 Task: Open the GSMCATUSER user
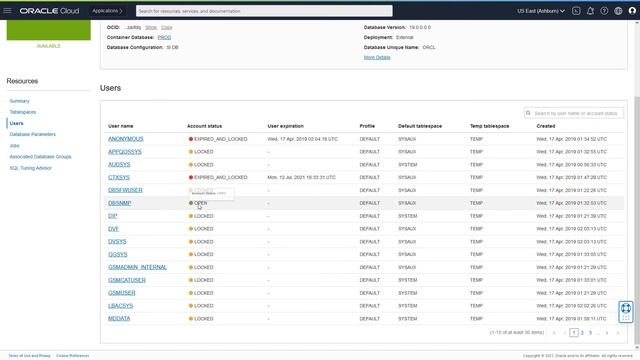tap(127, 280)
